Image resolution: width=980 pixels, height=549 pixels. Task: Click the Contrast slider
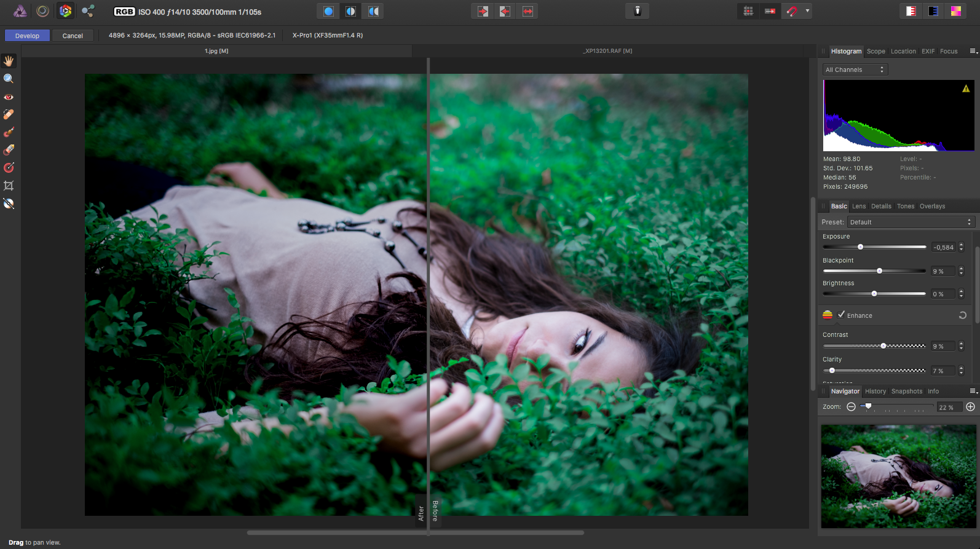pyautogui.click(x=874, y=346)
